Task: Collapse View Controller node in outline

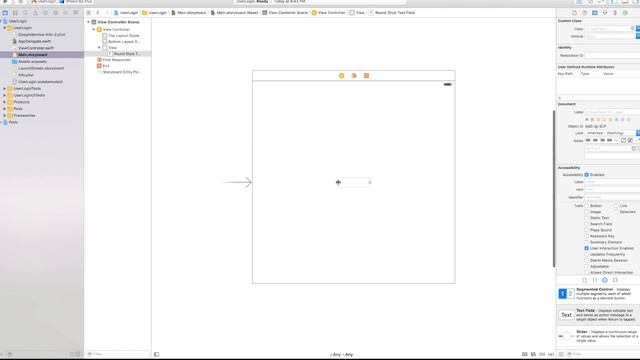Action: (x=93, y=29)
